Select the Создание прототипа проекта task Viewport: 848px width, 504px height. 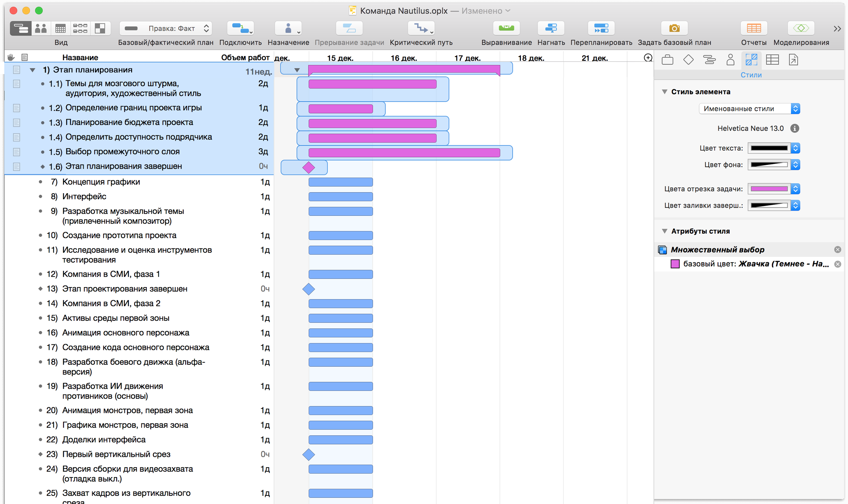(x=139, y=235)
